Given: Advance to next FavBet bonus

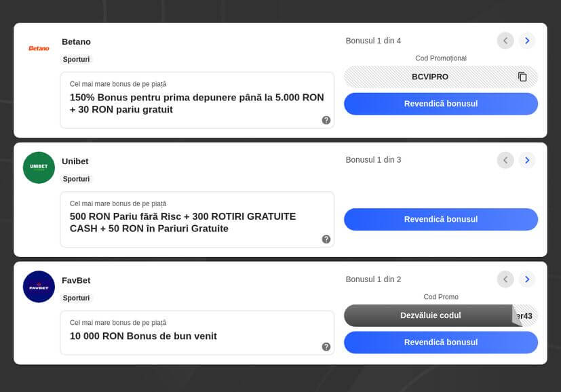Looking at the screenshot, I should [527, 279].
